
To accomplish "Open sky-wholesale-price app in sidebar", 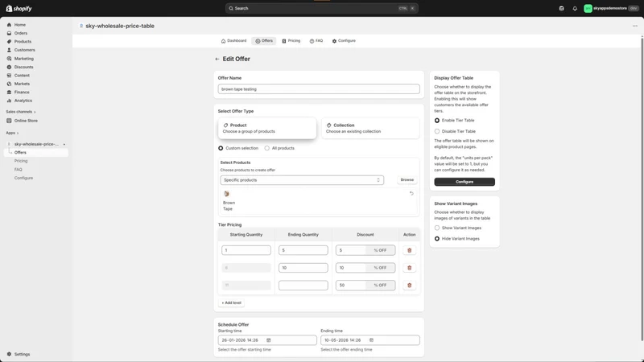I will pos(36,144).
